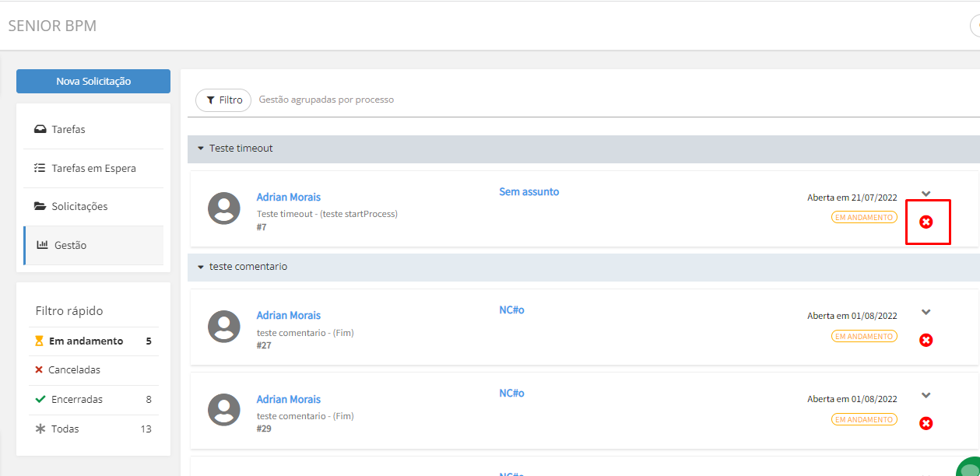Image resolution: width=980 pixels, height=476 pixels.
Task: Expand details chevron for request #29
Action: [x=926, y=395]
